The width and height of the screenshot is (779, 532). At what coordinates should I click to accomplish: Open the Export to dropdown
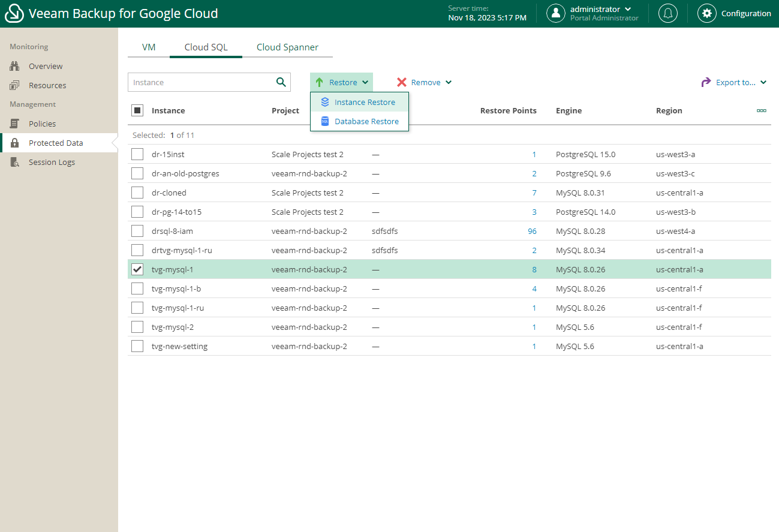[734, 82]
